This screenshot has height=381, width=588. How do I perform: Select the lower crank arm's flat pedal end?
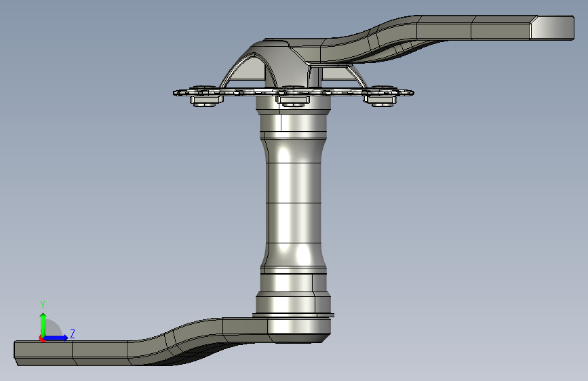tap(43, 353)
